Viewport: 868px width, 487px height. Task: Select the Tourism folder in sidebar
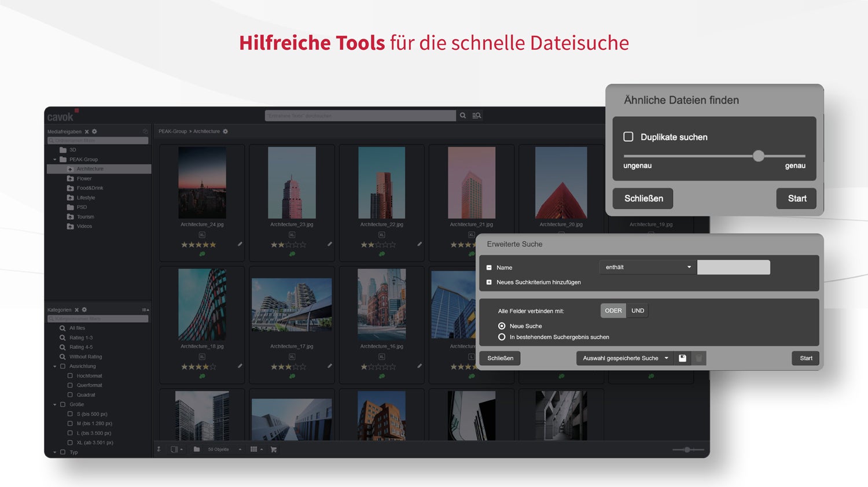84,216
